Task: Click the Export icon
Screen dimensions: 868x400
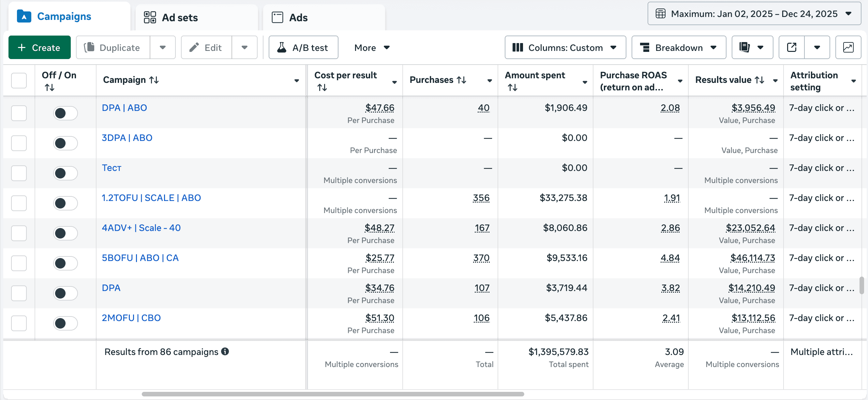Action: coord(791,47)
